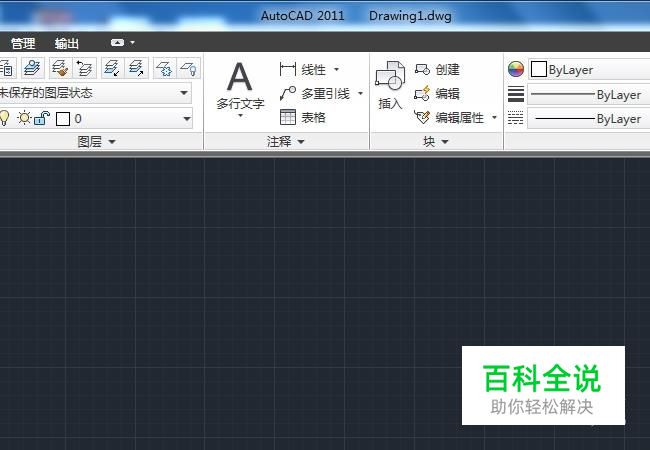Open the 未保存的图层状态 dropdown
This screenshot has height=450, width=650.
95,92
